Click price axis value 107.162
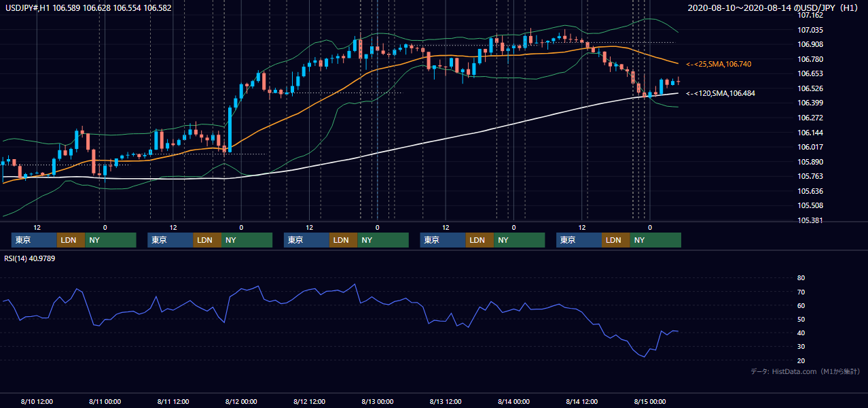The image size is (868, 408). point(810,15)
